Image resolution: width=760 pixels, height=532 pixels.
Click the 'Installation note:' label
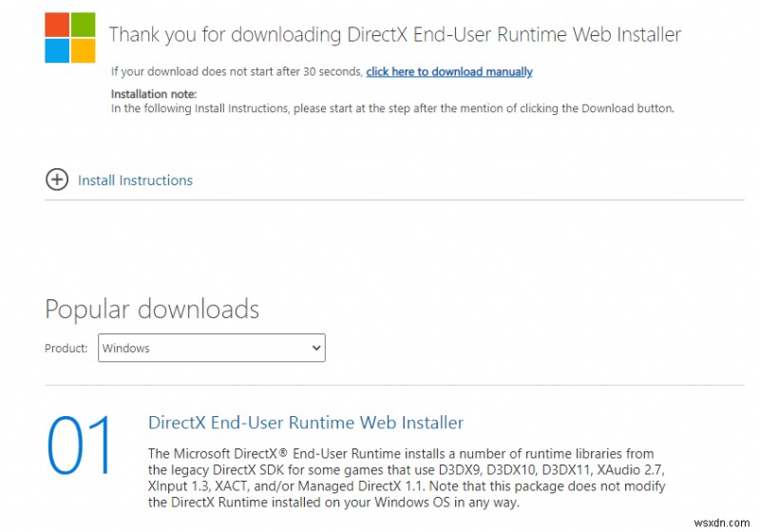(154, 94)
